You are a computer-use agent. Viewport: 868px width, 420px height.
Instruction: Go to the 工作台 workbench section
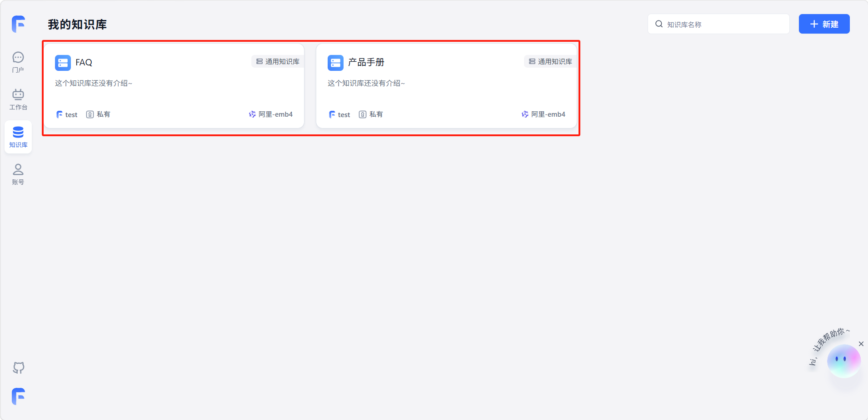[x=18, y=99]
